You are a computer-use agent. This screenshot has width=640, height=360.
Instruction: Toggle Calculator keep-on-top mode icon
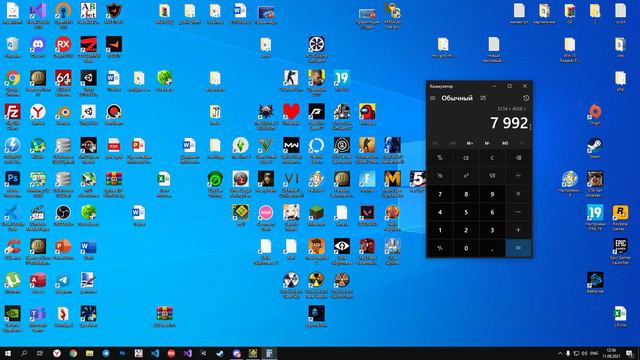pos(483,98)
